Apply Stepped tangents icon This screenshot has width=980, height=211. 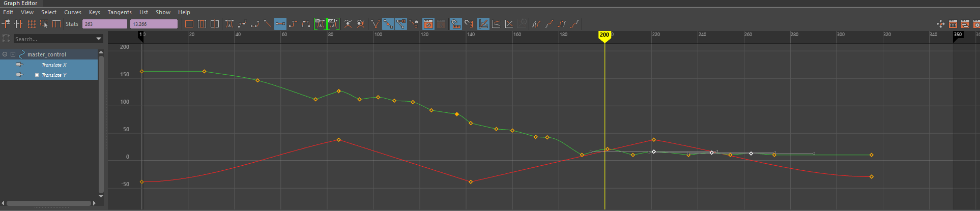[293, 24]
